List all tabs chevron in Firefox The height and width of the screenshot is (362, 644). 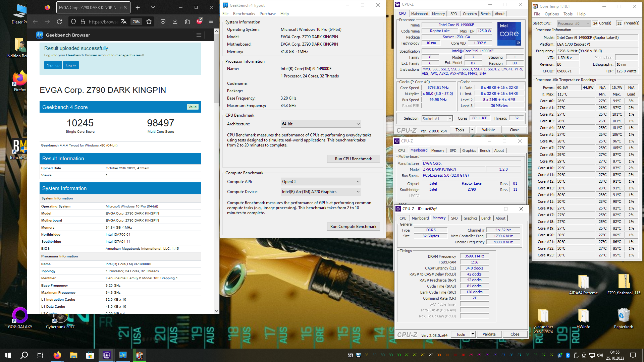[153, 7]
